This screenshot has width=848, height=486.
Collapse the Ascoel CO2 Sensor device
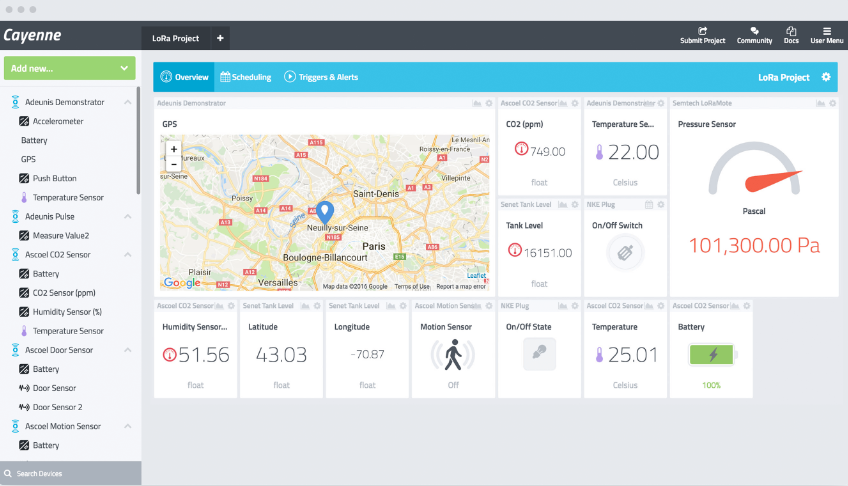coord(128,254)
